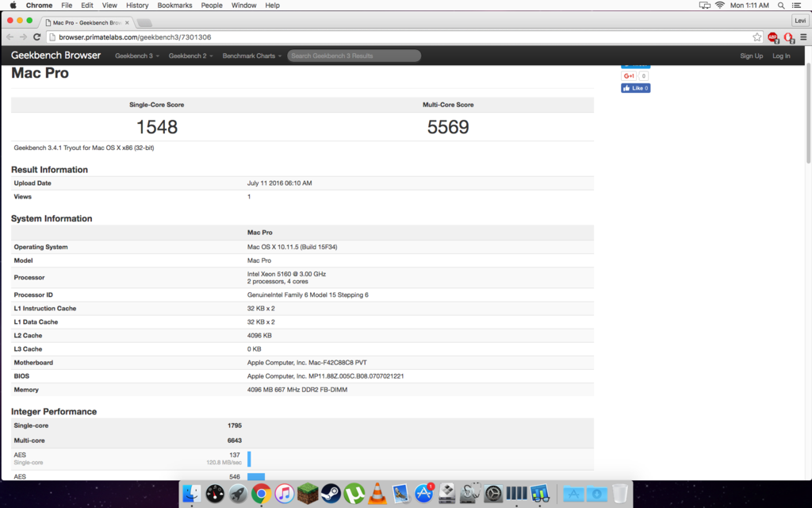This screenshot has width=812, height=508.
Task: Open the Bookmarks menu
Action: click(x=174, y=6)
